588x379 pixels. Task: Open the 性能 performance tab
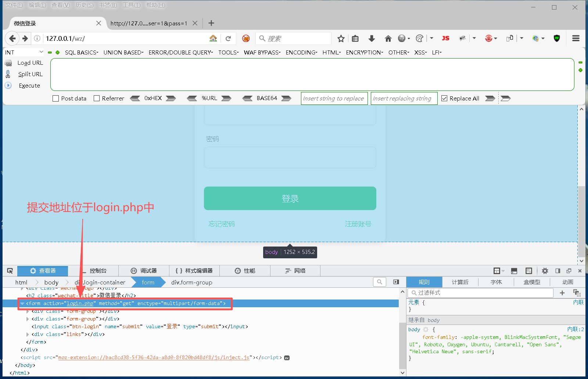pyautogui.click(x=245, y=271)
